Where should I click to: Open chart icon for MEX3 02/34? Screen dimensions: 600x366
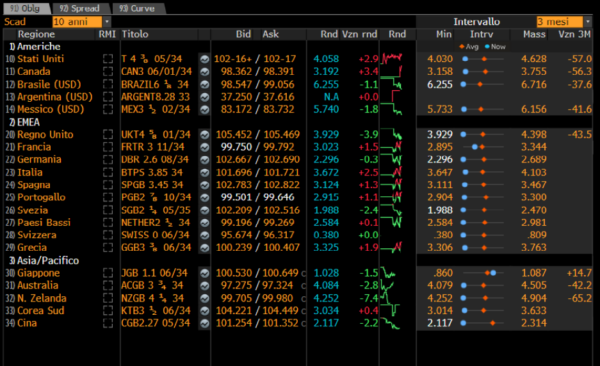[205, 109]
